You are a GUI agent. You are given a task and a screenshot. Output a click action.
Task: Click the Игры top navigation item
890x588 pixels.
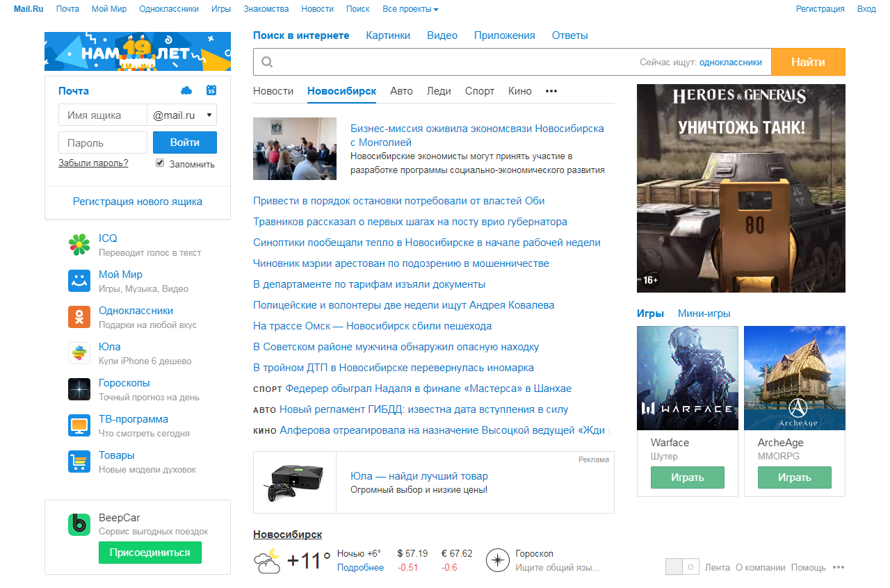(x=221, y=9)
